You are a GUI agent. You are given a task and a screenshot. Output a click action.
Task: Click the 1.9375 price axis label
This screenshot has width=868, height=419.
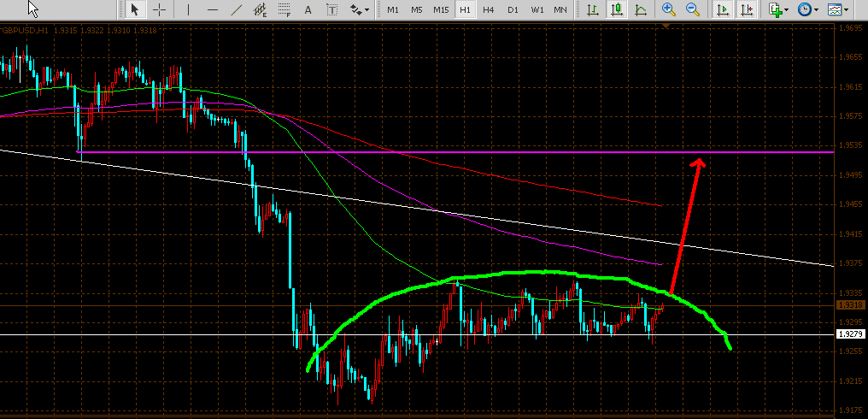pyautogui.click(x=852, y=263)
